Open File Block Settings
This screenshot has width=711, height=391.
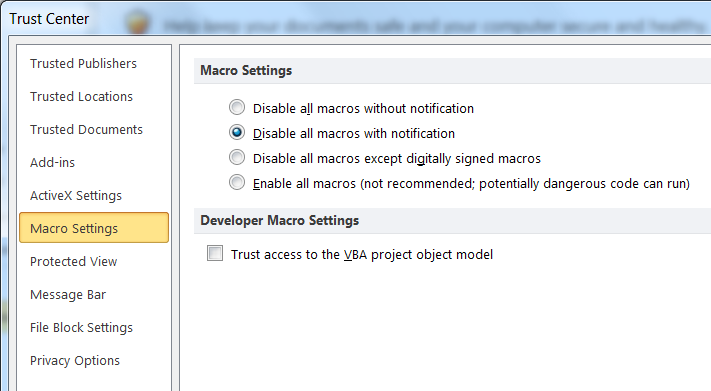click(x=82, y=328)
